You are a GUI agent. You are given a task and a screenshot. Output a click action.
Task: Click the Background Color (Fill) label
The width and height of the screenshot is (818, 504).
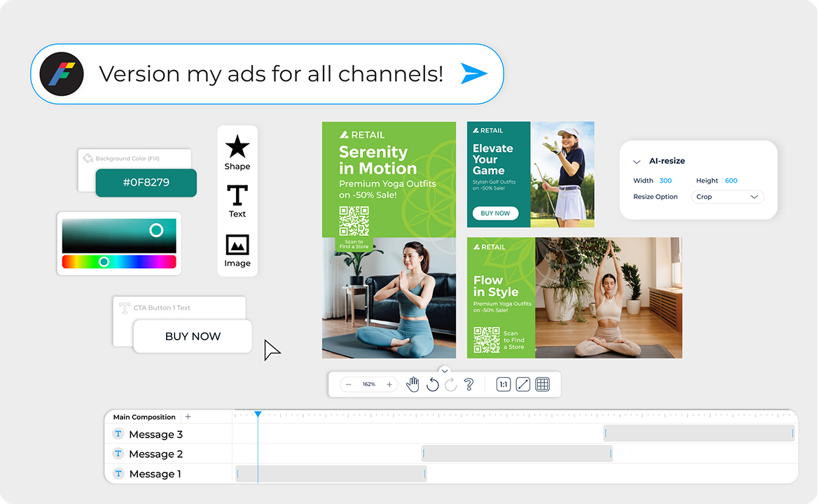coord(127,158)
